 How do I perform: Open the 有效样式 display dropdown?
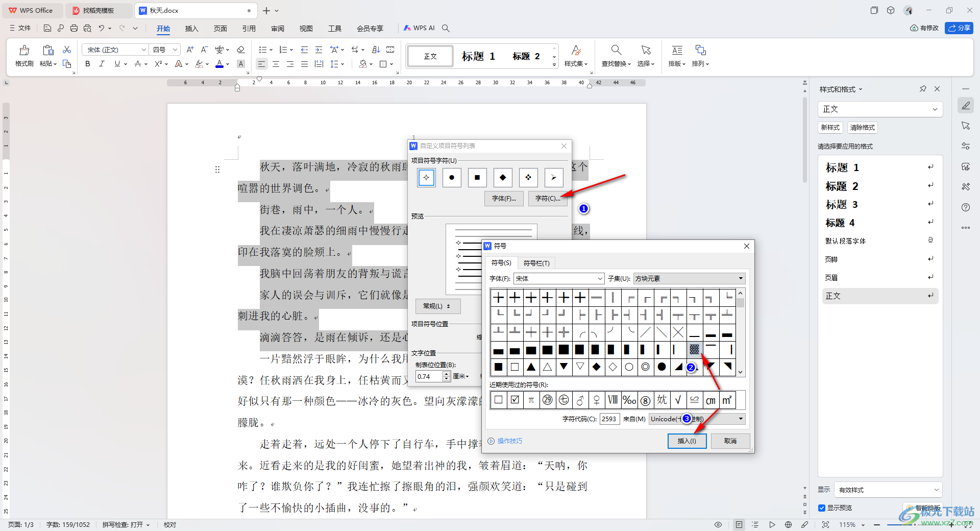click(888, 490)
